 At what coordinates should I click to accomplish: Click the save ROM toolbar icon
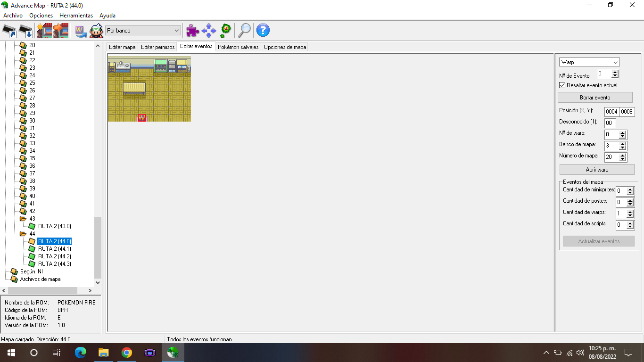[26, 31]
